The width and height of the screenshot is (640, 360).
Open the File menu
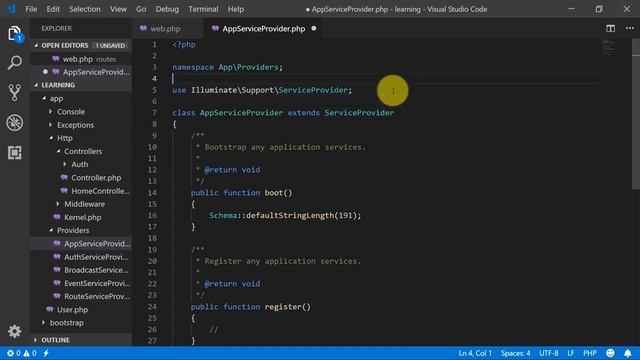click(x=31, y=9)
